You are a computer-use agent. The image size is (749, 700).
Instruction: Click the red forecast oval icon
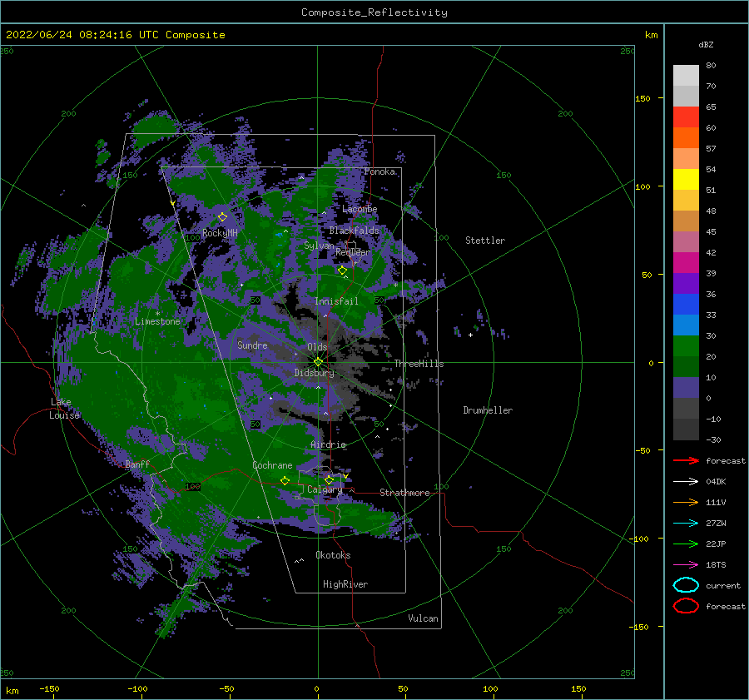[686, 606]
